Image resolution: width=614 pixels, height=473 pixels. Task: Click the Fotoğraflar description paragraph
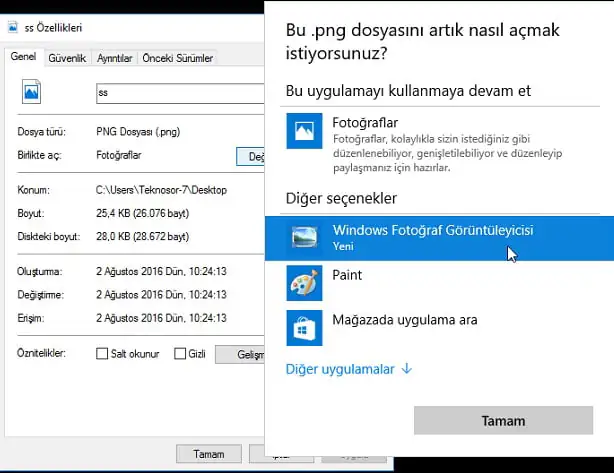point(447,153)
